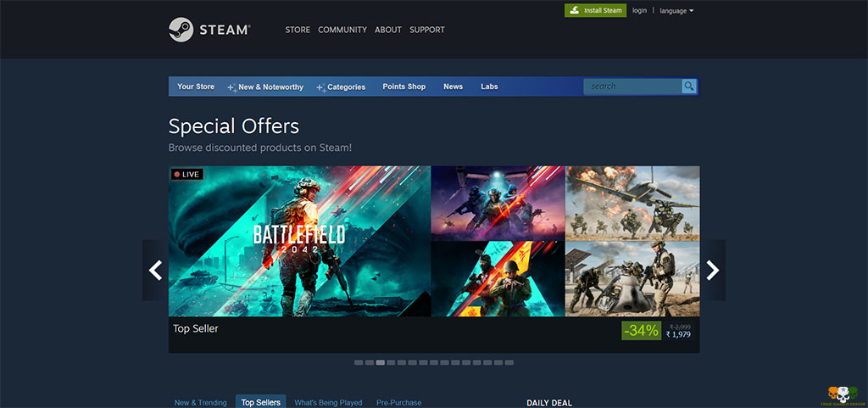The image size is (868, 408).
Task: Select the first carousel page dot
Action: coord(359,362)
